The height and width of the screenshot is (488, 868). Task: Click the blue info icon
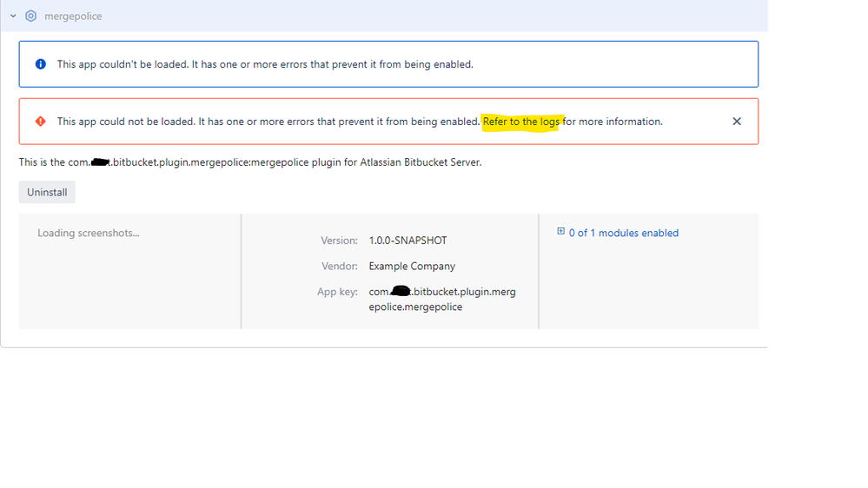[41, 64]
